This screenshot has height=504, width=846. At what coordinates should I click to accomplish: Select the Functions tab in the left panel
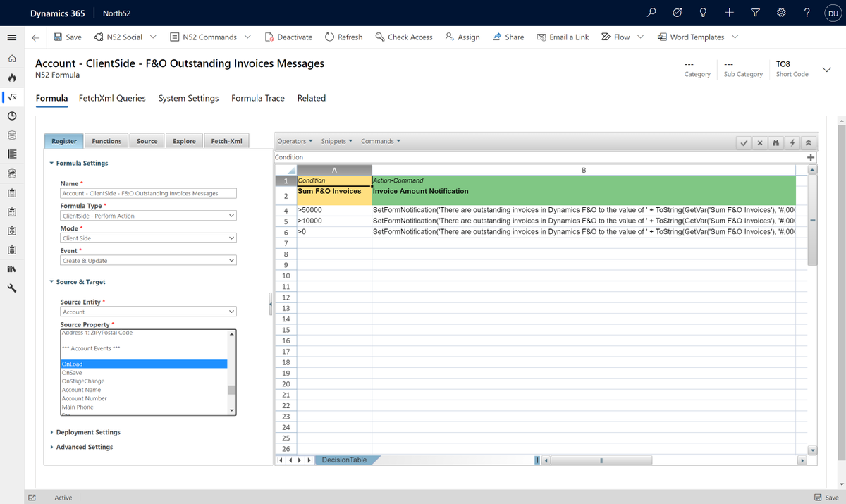click(106, 141)
